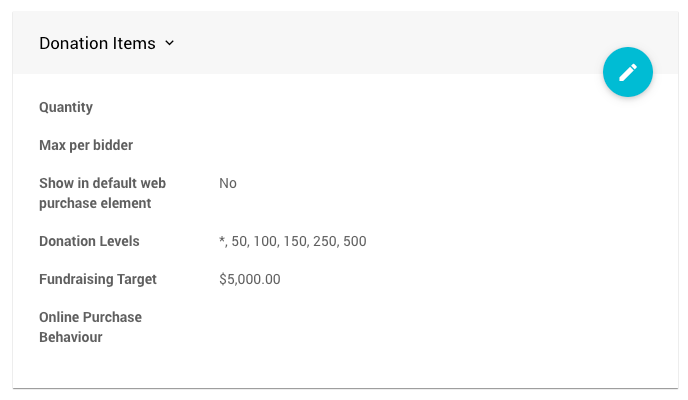Select the Max per bidder label

coord(86,145)
